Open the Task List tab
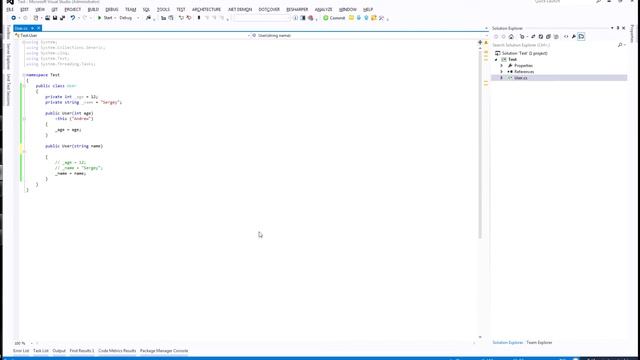 pyautogui.click(x=40, y=351)
